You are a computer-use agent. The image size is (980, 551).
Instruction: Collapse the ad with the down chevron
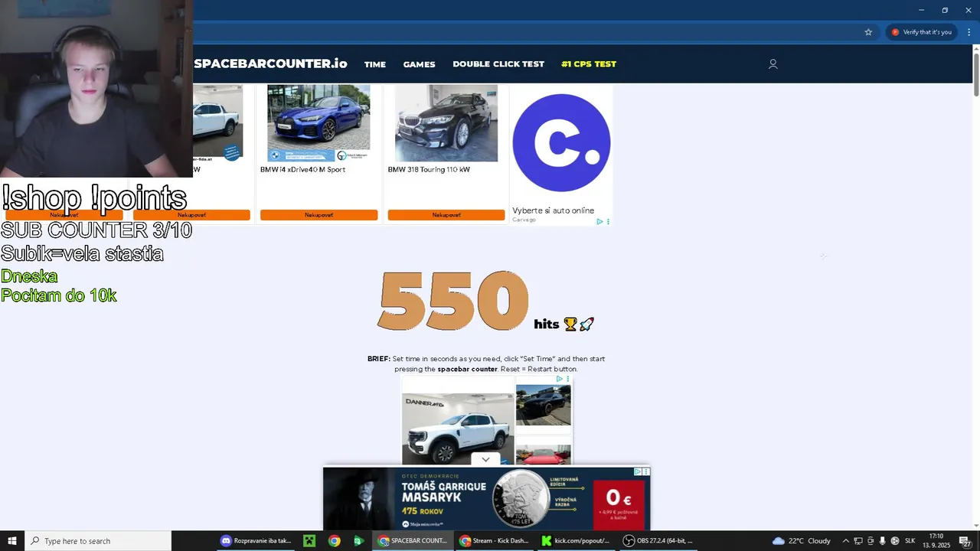tap(485, 459)
